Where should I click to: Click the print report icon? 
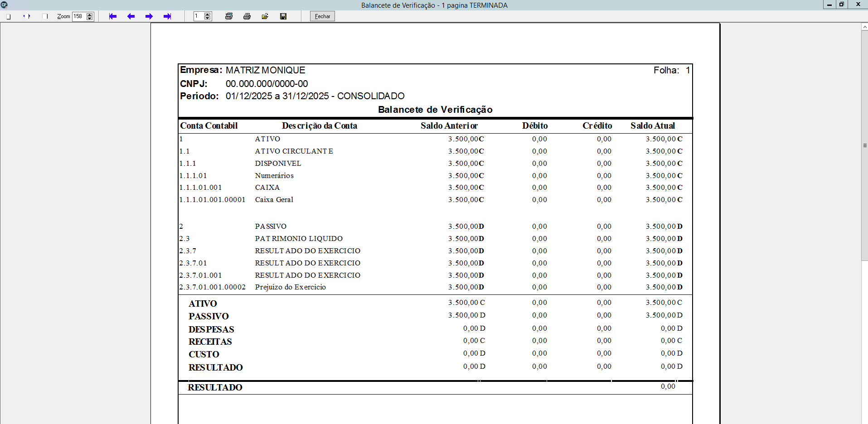247,16
